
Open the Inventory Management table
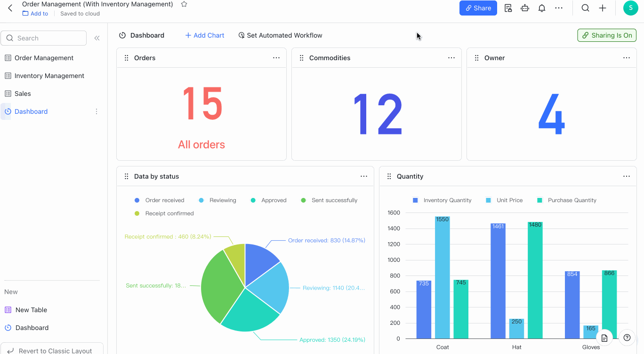pyautogui.click(x=49, y=76)
